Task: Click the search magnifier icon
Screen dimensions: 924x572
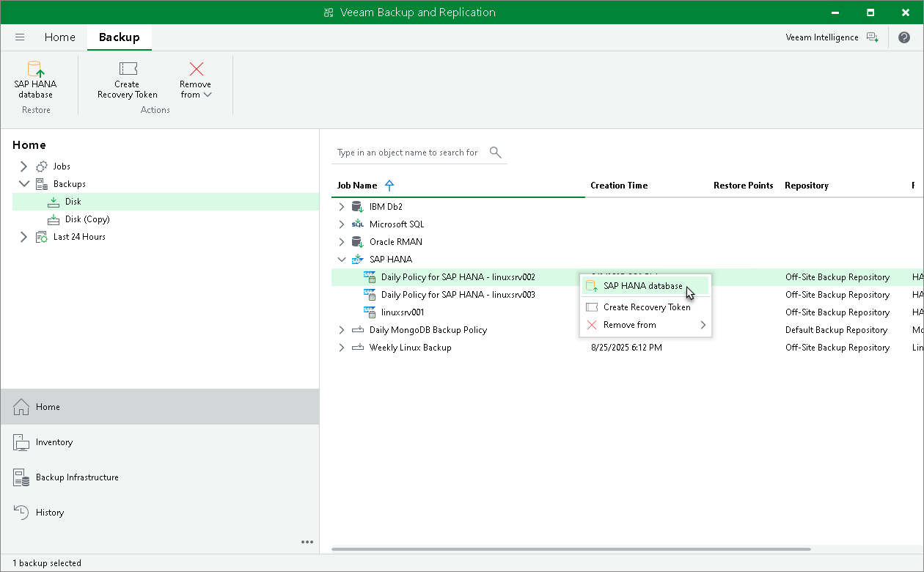Action: pos(496,153)
